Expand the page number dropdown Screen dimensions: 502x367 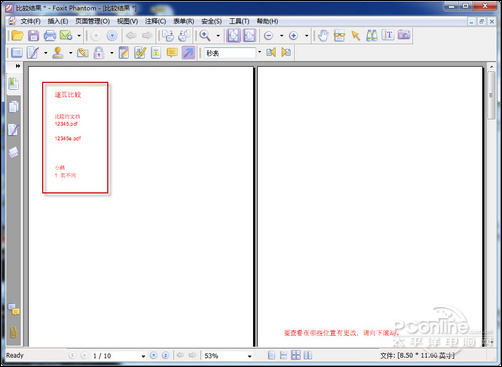(x=143, y=356)
